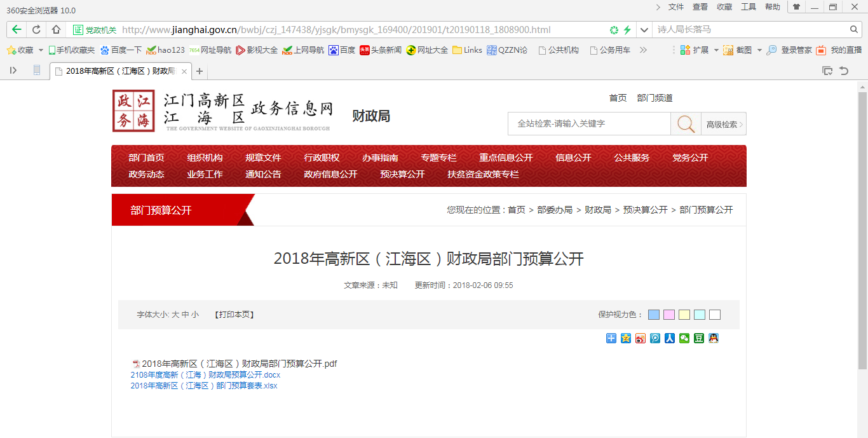
Task: Select the blue eye-protection color swatch
Action: coord(654,315)
